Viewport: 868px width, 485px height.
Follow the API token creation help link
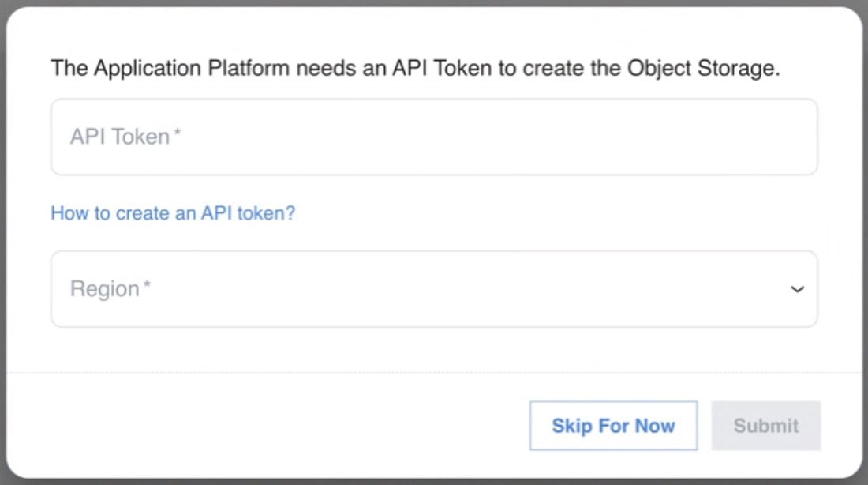click(x=173, y=213)
